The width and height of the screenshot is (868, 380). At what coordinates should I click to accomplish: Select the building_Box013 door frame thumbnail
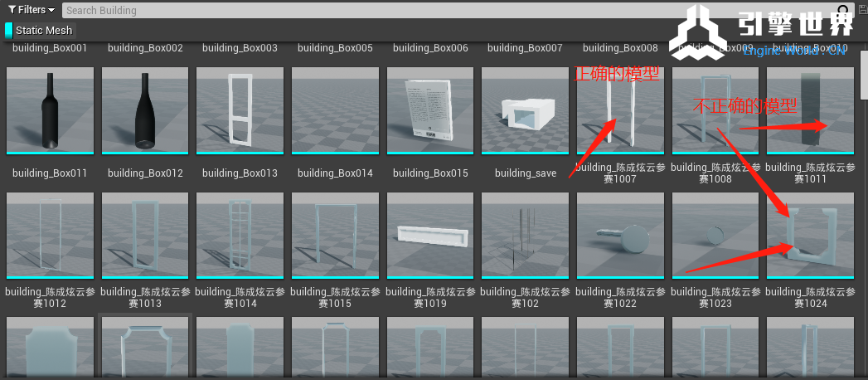click(x=240, y=110)
